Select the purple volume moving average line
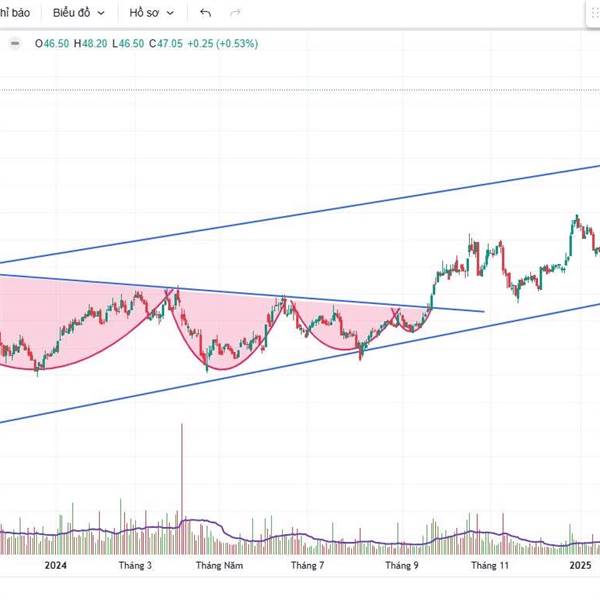 coord(298,535)
